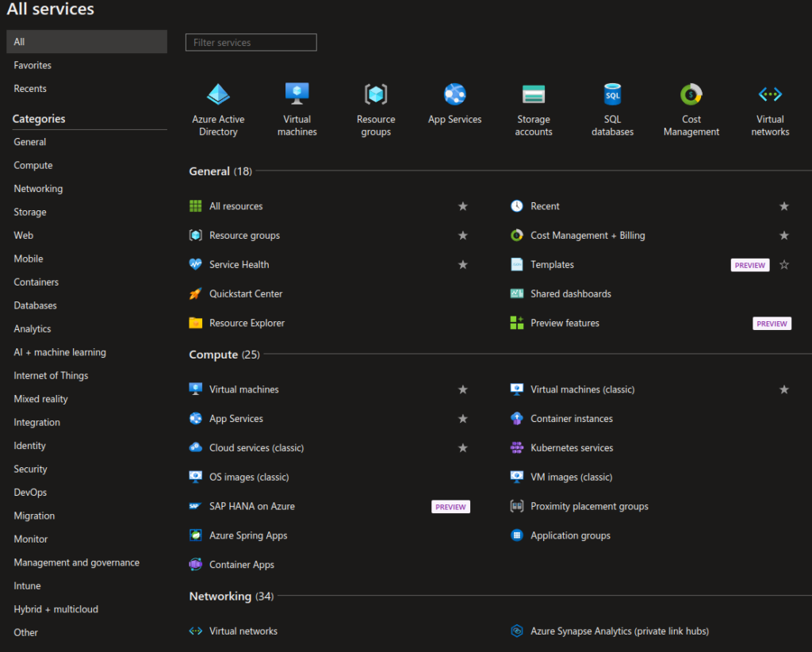Image resolution: width=812 pixels, height=652 pixels.
Task: Toggle favorite star for Virtual machines (classic)
Action: pyautogui.click(x=784, y=389)
